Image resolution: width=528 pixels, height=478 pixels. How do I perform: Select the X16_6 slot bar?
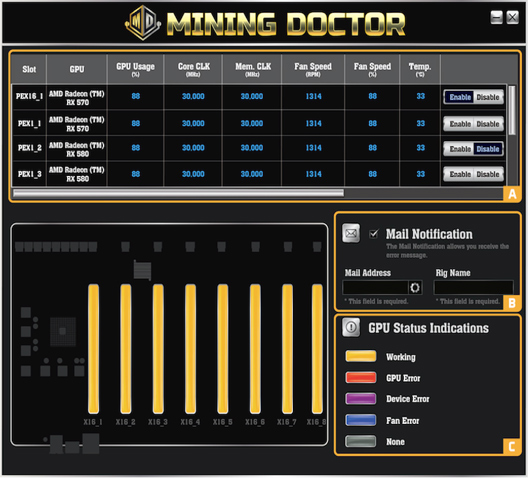pos(255,349)
